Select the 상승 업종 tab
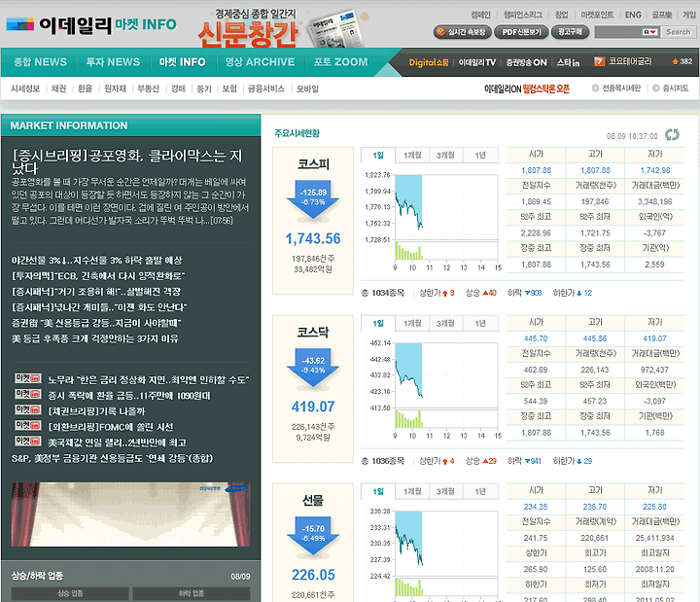The width and height of the screenshot is (700, 602). 70,593
